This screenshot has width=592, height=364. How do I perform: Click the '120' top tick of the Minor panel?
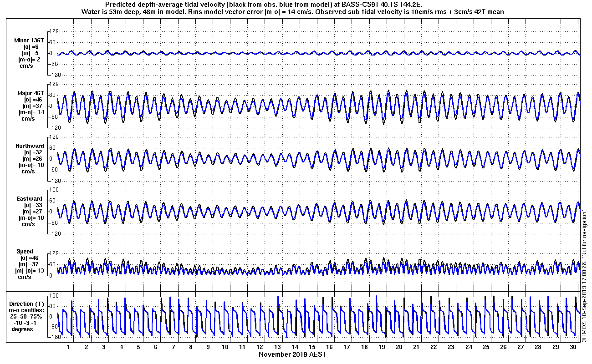(54, 31)
